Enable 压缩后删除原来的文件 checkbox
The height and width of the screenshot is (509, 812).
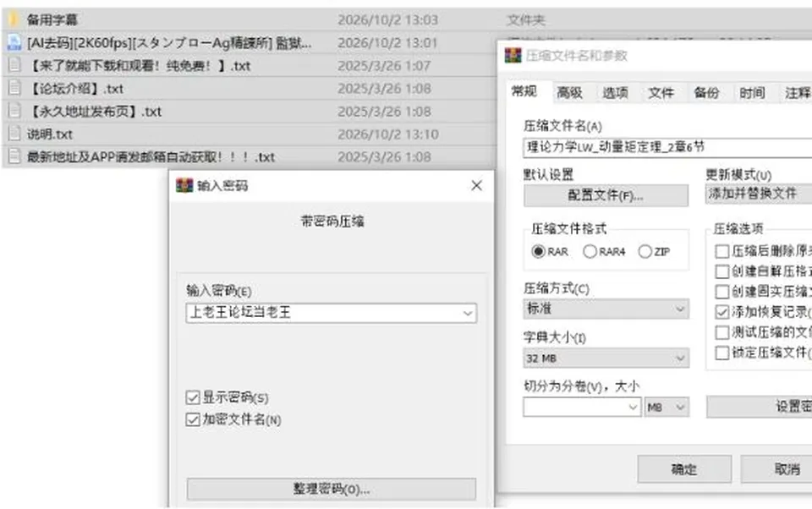(721, 252)
